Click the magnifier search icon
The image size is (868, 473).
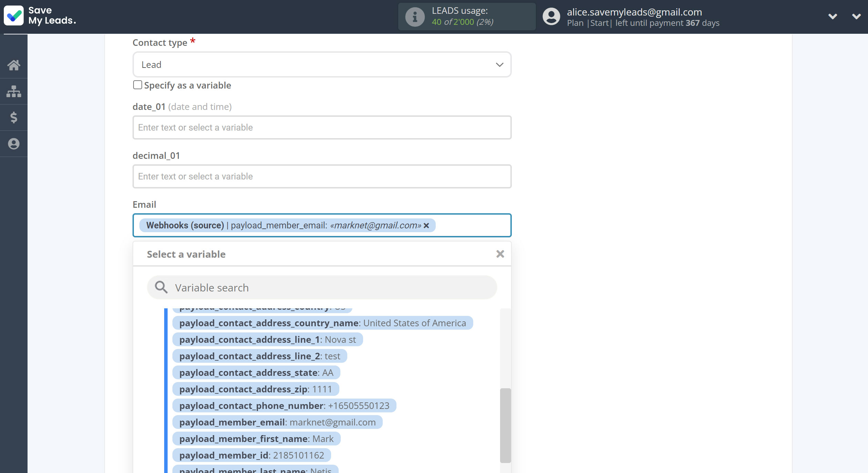coord(161,287)
